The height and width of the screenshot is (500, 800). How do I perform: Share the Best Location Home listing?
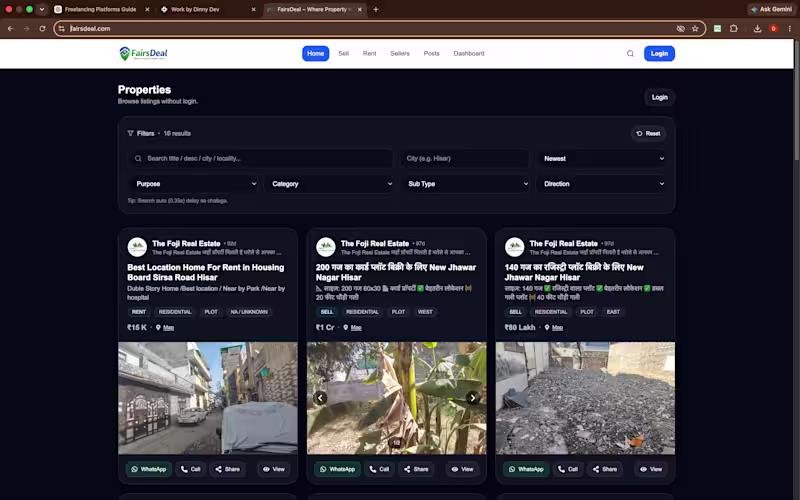(227, 469)
